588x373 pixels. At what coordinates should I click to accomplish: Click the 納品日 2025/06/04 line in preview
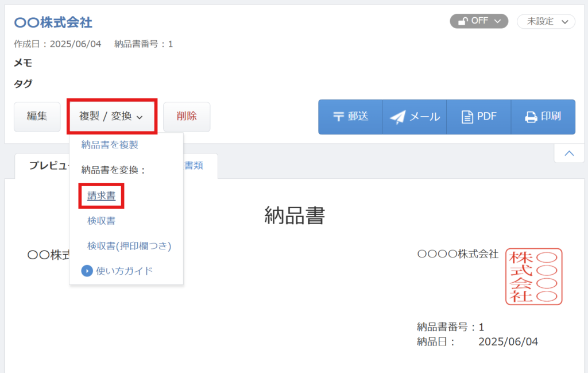477,341
